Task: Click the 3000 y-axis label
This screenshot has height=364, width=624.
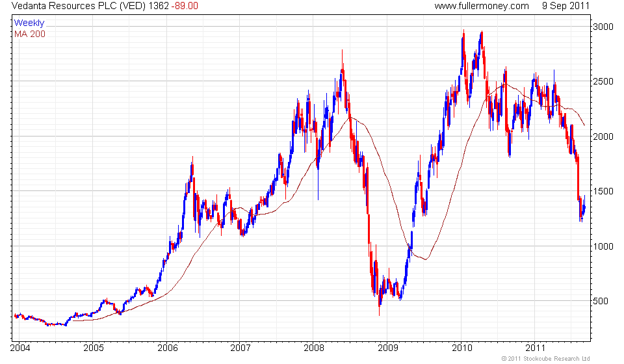Action: click(603, 27)
